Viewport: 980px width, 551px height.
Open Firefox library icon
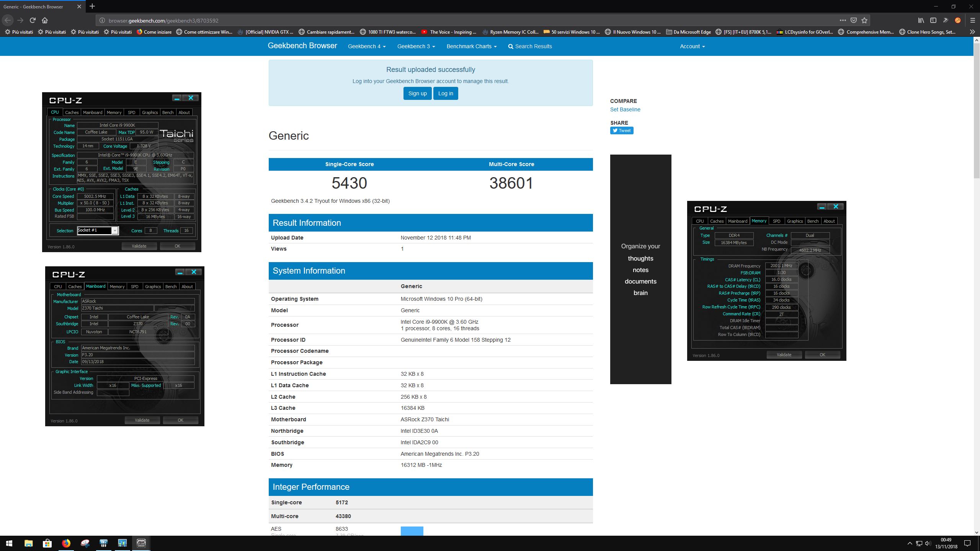(921, 20)
